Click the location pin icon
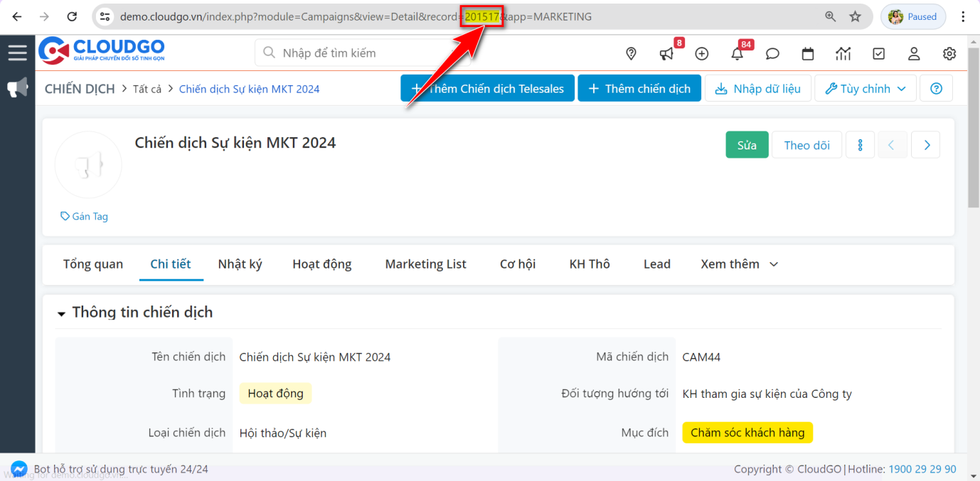980x481 pixels. pyautogui.click(x=631, y=53)
